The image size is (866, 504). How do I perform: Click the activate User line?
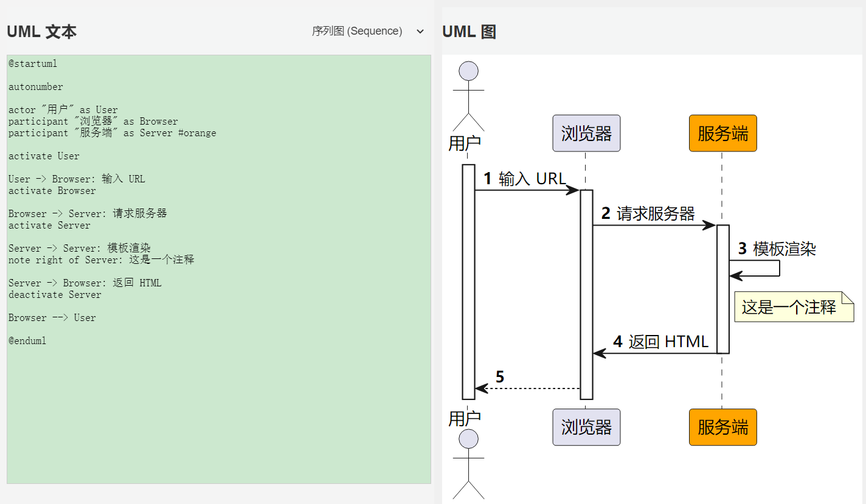(44, 156)
